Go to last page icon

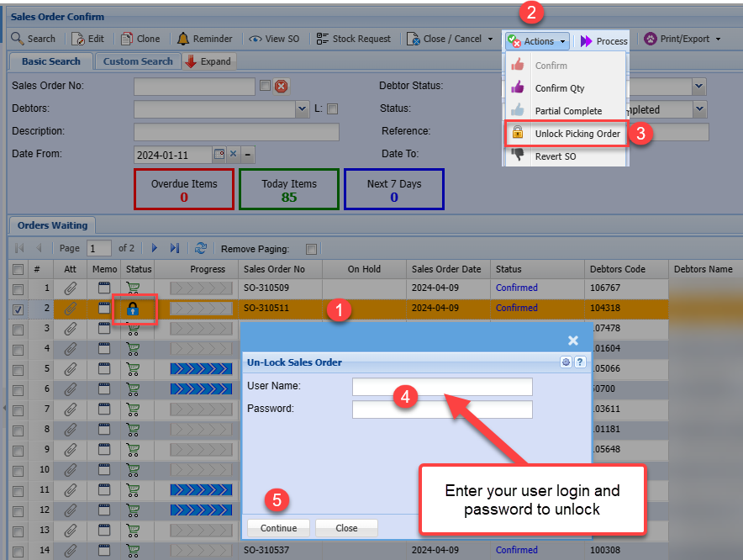pos(174,248)
